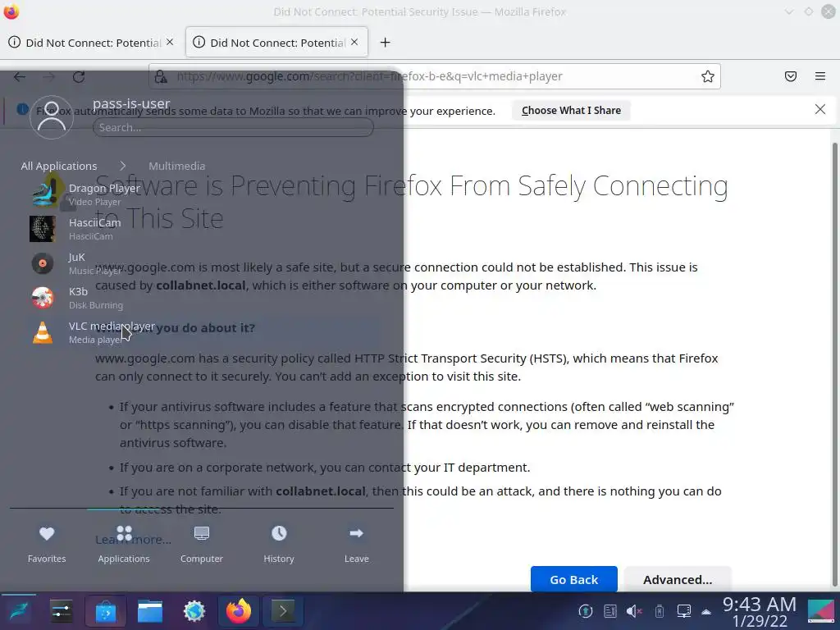Open the display configuration tray icon
This screenshot has height=630, width=840.
pos(683,611)
